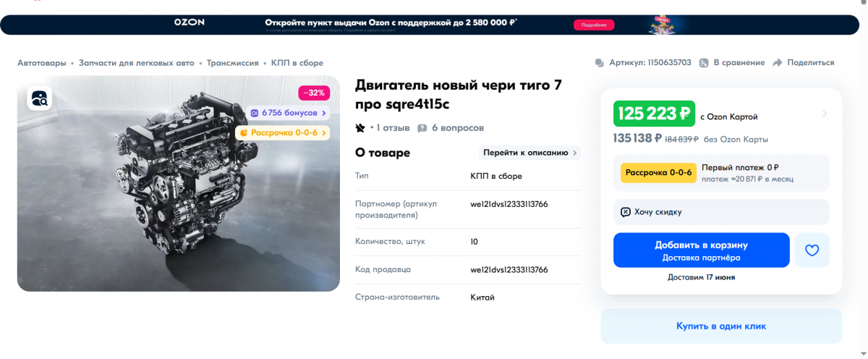Click the В сравнение compare icon

click(x=704, y=63)
